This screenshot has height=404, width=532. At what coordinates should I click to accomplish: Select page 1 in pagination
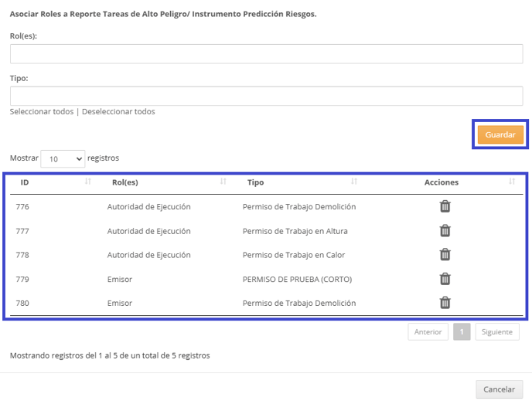[x=462, y=332]
